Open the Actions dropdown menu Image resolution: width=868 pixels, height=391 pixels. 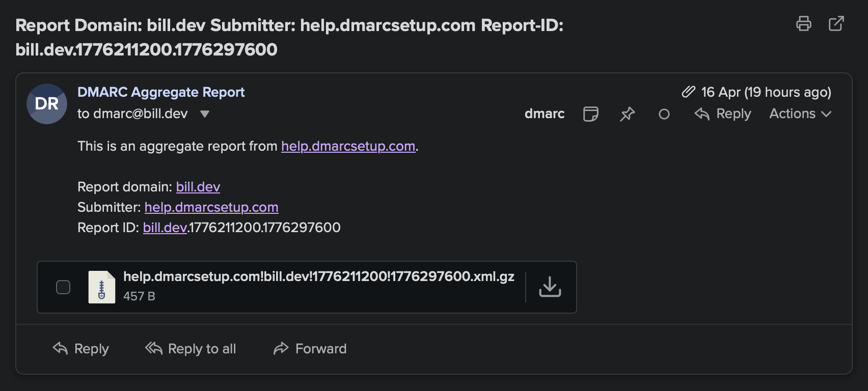(x=800, y=114)
